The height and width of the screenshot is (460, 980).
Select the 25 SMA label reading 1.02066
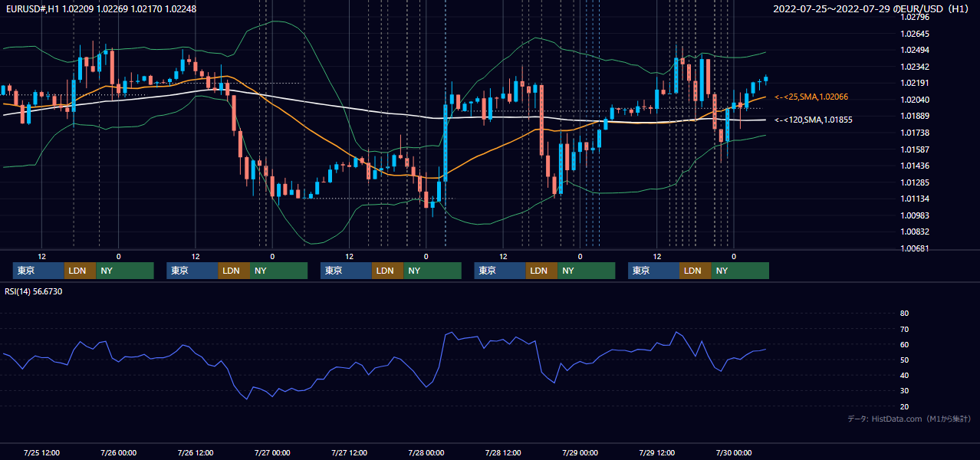pyautogui.click(x=811, y=97)
